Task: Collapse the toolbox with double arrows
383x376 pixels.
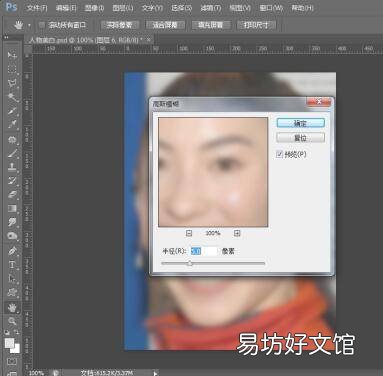Action: click(6, 37)
